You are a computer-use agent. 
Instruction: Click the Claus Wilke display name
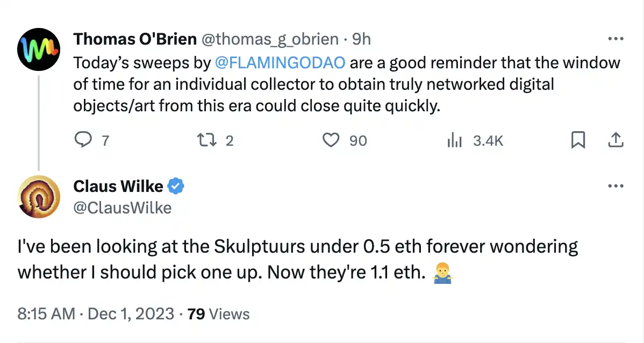tap(118, 187)
